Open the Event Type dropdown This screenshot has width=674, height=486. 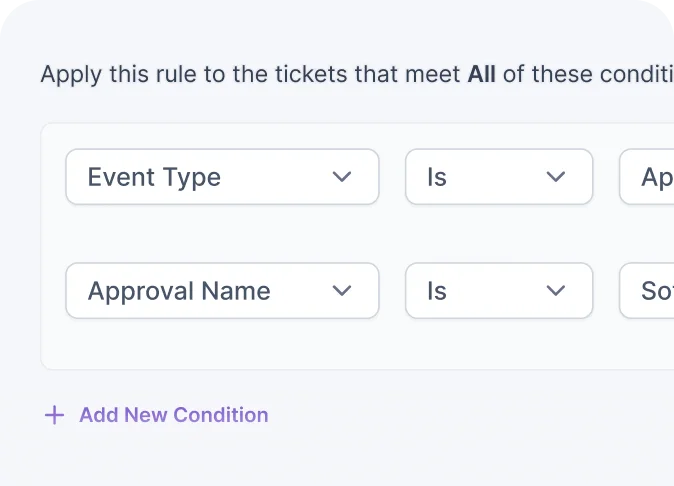(222, 177)
